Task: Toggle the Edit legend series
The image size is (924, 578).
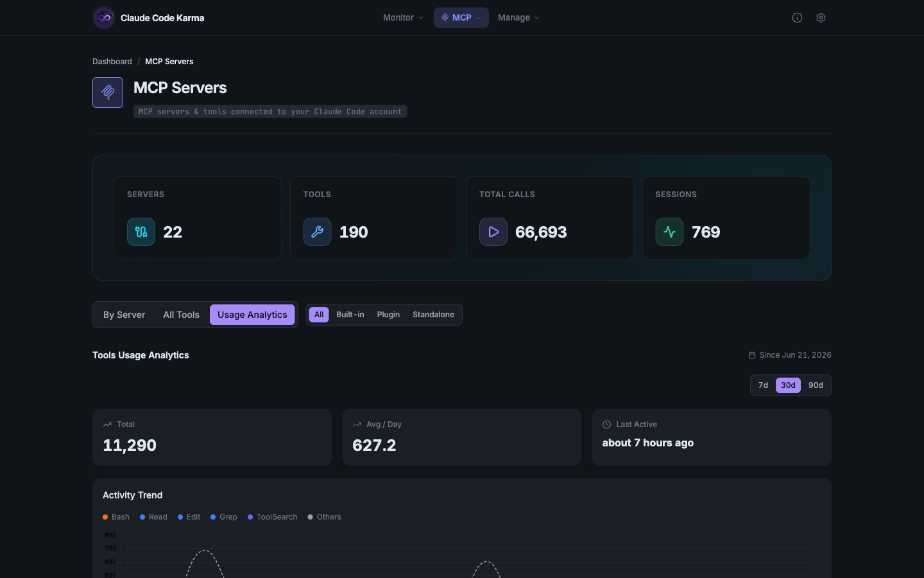Action: 189,517
